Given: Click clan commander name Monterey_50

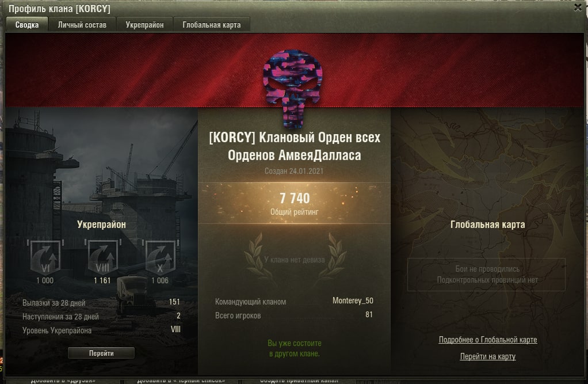Looking at the screenshot, I should [353, 301].
